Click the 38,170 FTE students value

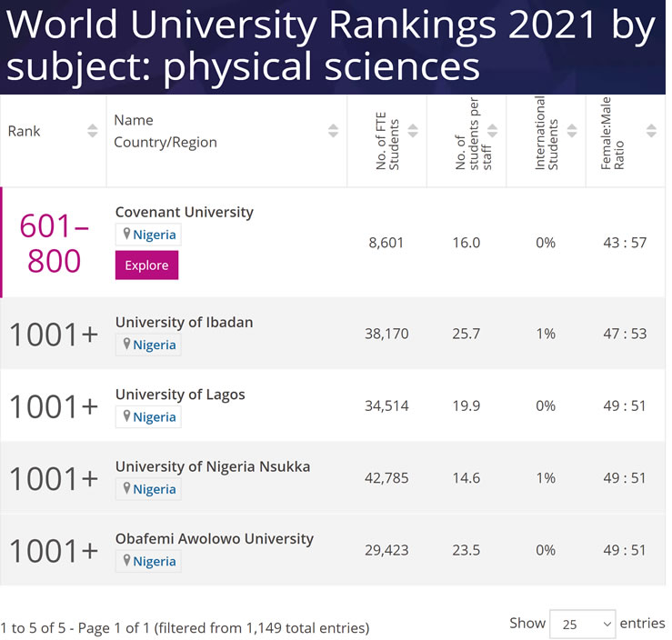click(x=386, y=334)
